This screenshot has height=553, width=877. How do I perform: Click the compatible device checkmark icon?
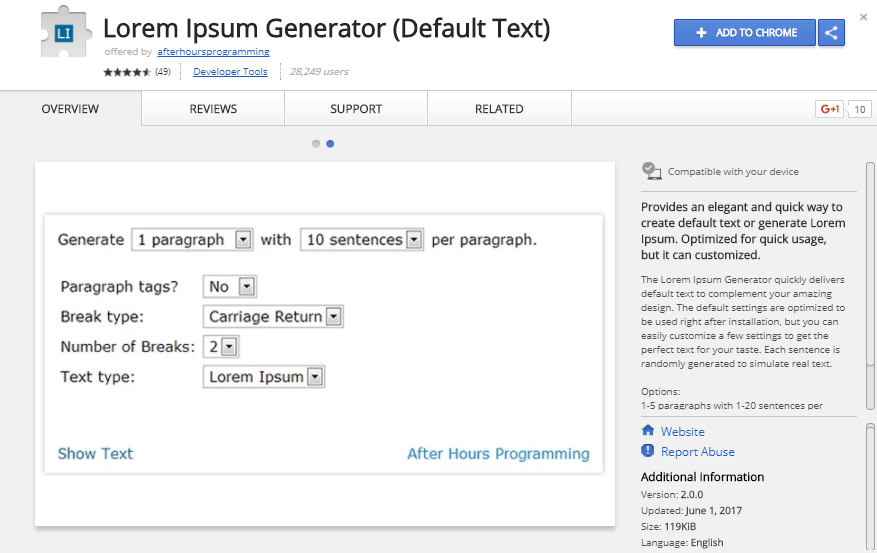651,171
